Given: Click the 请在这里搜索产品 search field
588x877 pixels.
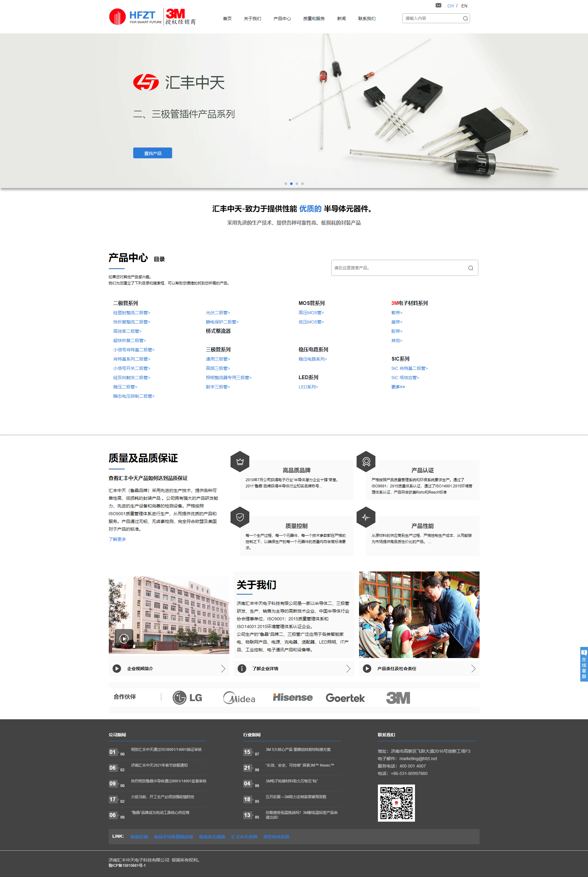Looking at the screenshot, I should coord(397,268).
